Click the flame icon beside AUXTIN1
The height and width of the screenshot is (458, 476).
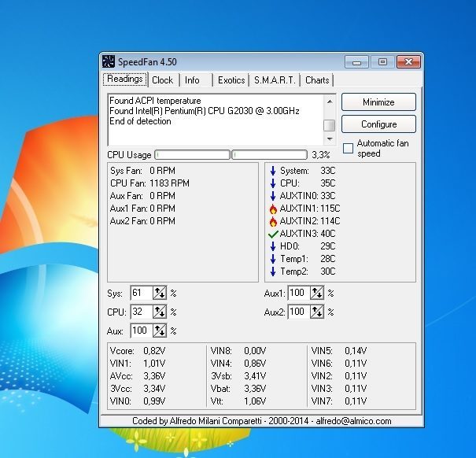273,209
